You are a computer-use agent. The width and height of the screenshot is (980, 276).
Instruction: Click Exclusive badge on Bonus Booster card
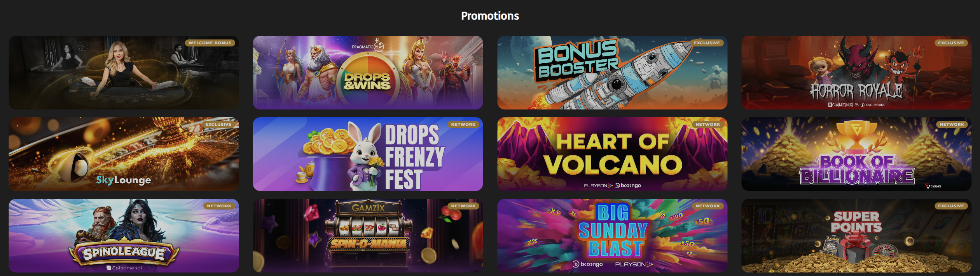(x=707, y=43)
